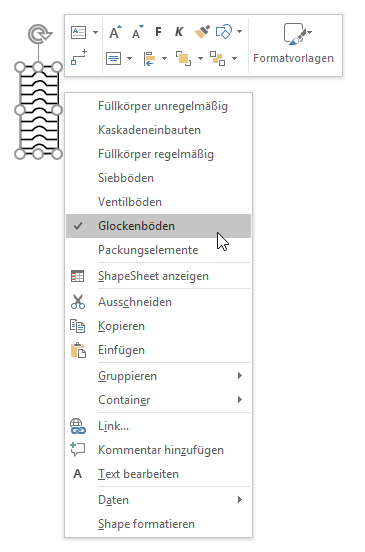Click the Text Box tool icon

click(78, 32)
